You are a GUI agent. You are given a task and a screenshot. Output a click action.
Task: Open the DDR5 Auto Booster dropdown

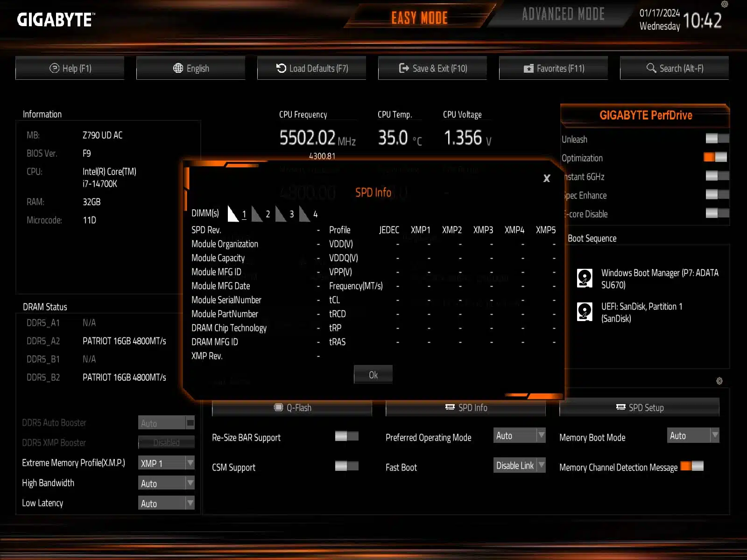coord(166,423)
